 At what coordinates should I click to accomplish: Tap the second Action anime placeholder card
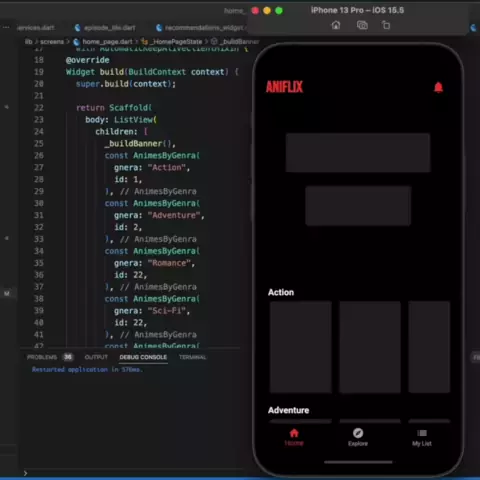370,347
